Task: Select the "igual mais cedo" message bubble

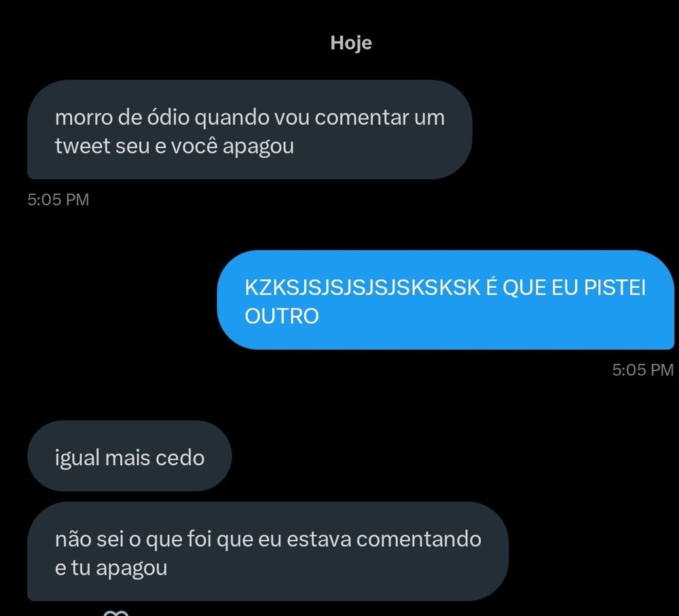Action: (x=130, y=456)
